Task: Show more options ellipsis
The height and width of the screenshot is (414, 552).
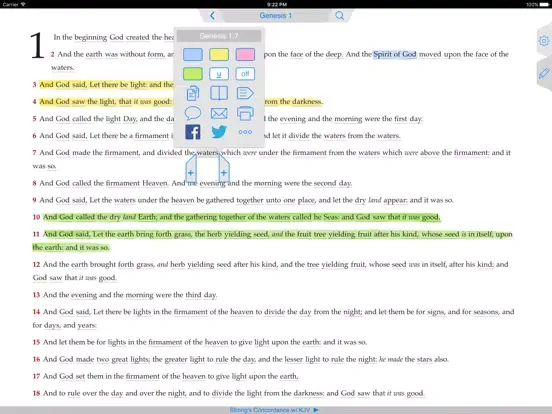Action: click(245, 132)
